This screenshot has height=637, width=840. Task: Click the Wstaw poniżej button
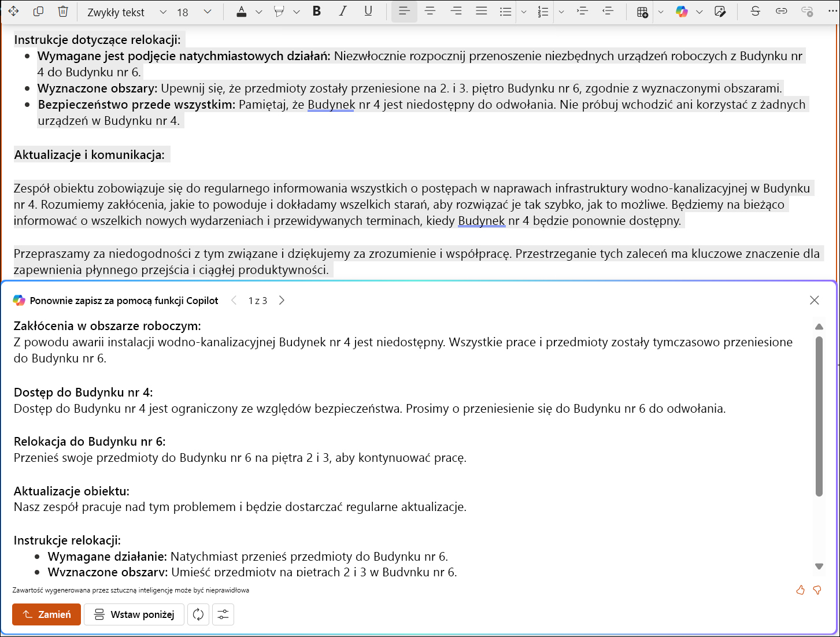click(134, 614)
